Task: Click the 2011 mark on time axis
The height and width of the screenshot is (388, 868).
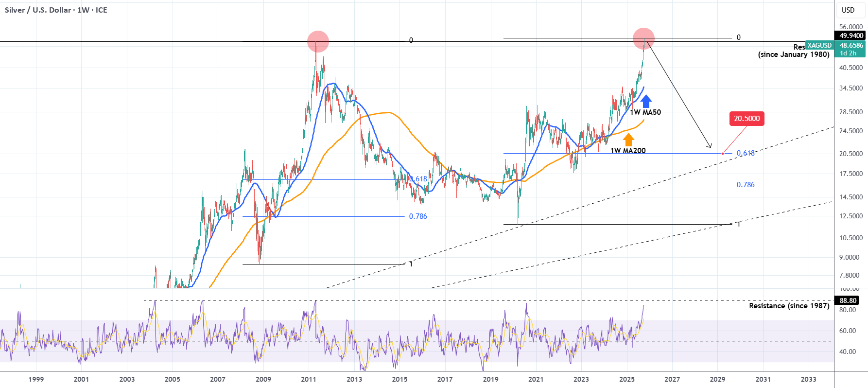Action: tap(309, 379)
